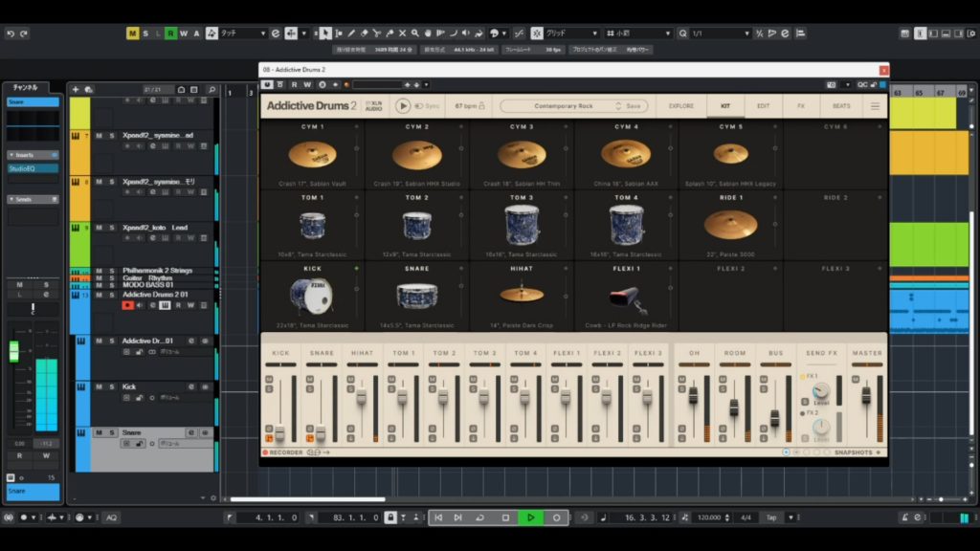The height and width of the screenshot is (551, 980).
Task: Switch to the BEATS tab
Action: click(841, 106)
